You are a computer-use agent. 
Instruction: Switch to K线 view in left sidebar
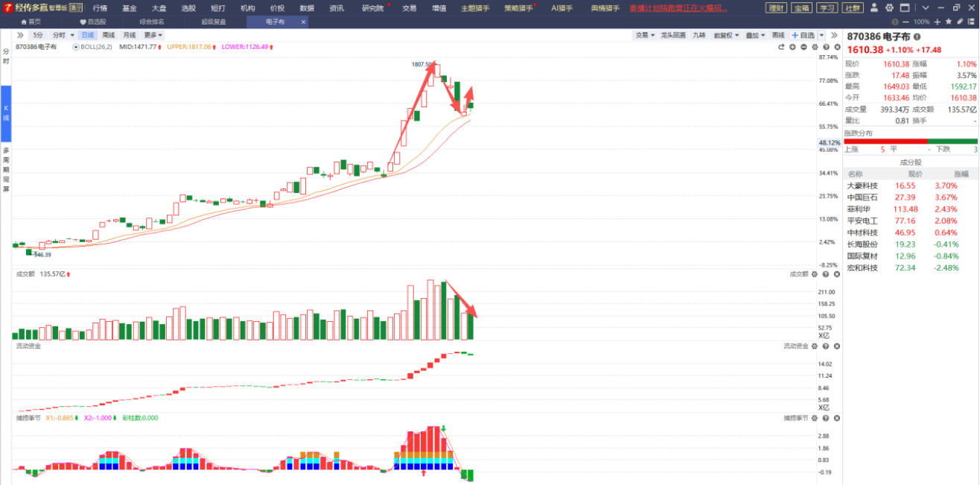(6, 113)
